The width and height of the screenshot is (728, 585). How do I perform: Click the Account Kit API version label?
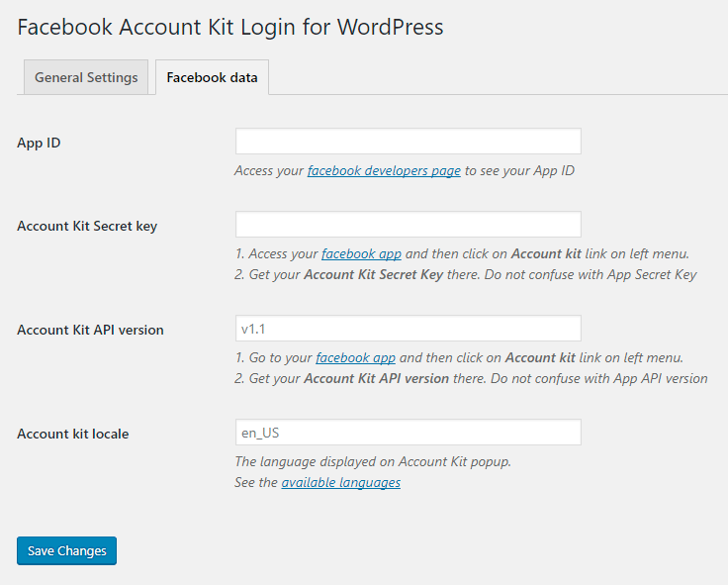tap(91, 330)
